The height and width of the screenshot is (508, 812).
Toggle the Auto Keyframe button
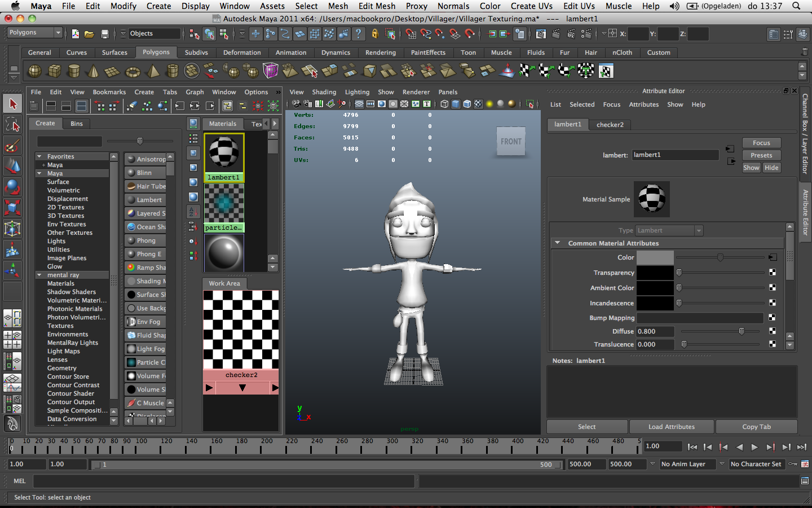(x=793, y=464)
